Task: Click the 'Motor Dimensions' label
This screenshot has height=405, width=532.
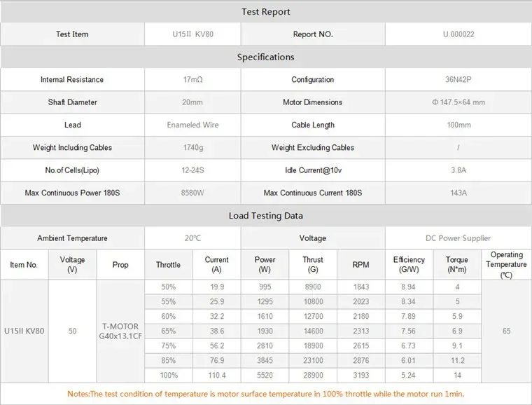Action: pyautogui.click(x=312, y=102)
